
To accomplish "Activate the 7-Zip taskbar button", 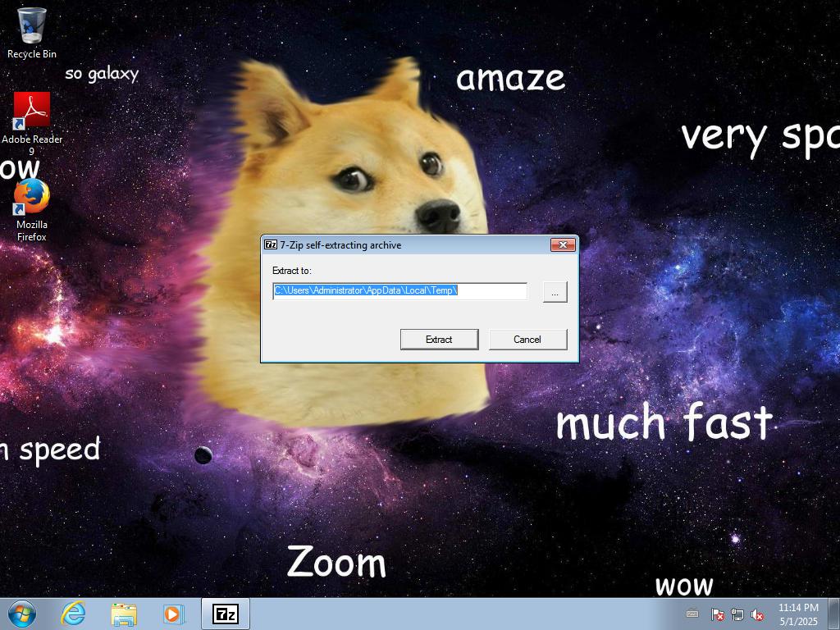I will click(226, 614).
